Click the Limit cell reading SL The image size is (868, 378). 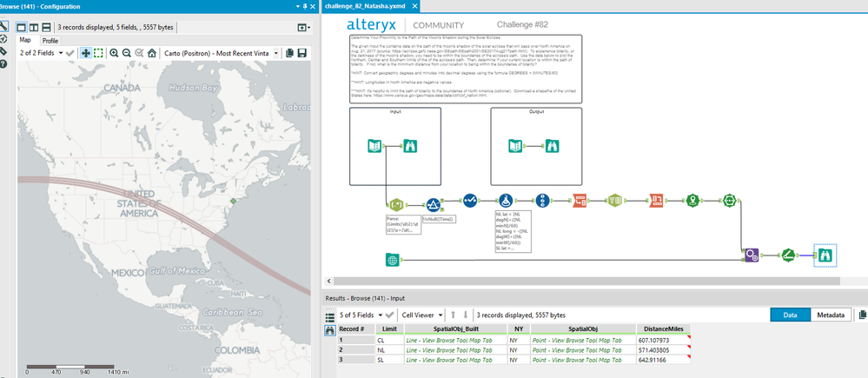point(389,360)
